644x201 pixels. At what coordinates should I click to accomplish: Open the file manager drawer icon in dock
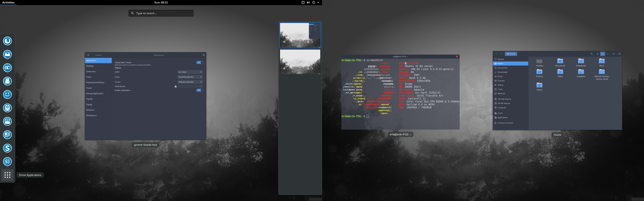(8, 54)
